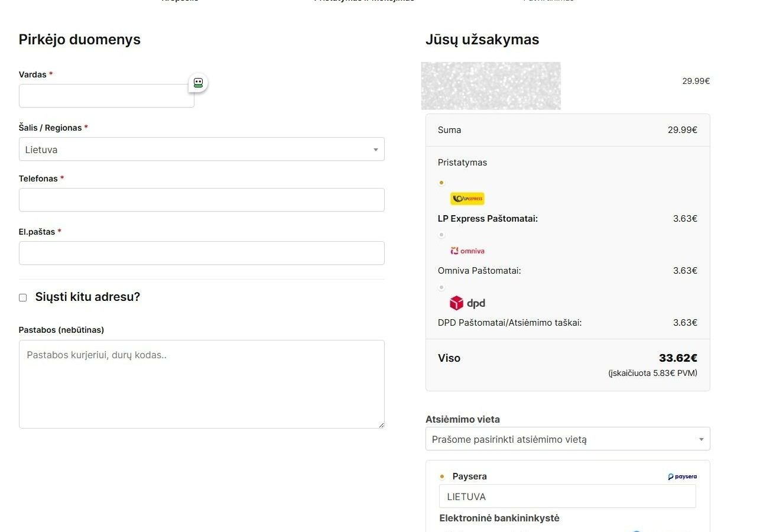This screenshot has width=773, height=532.
Task: Open the Šalis / Regionas dropdown
Action: click(x=201, y=150)
